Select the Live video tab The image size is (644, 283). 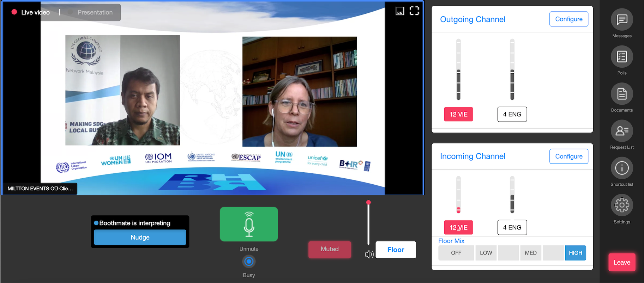(35, 12)
